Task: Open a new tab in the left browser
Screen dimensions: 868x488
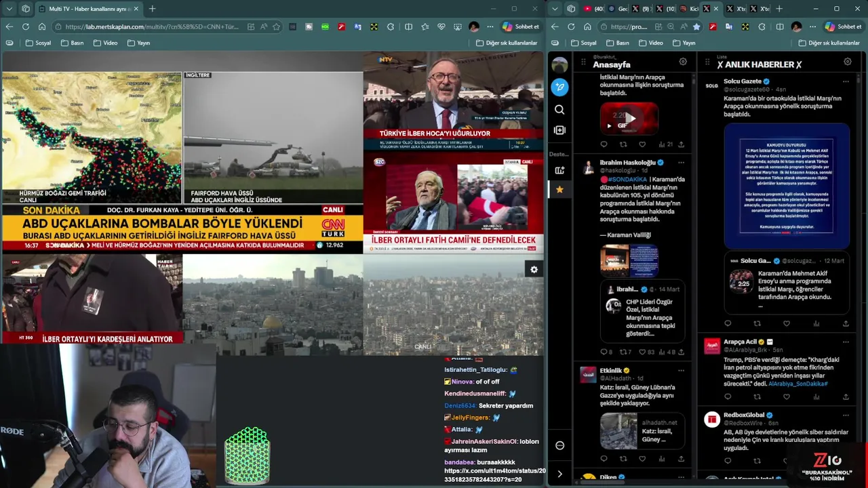Action: (x=152, y=9)
